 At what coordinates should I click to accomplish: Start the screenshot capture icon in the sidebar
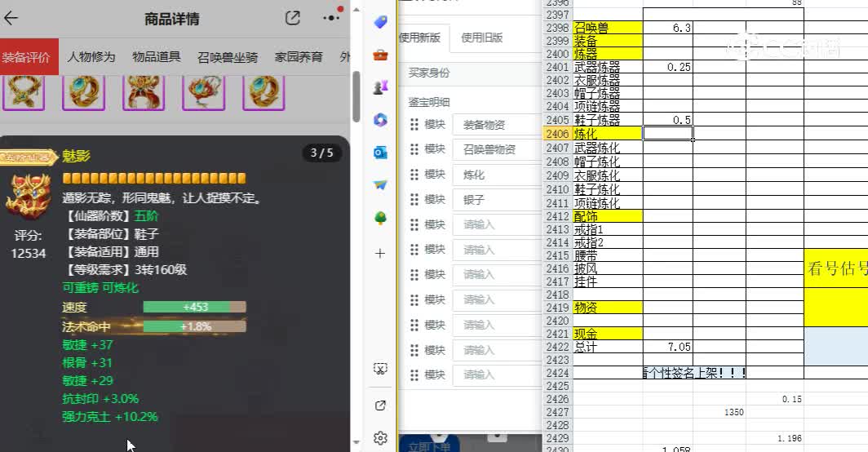380,369
